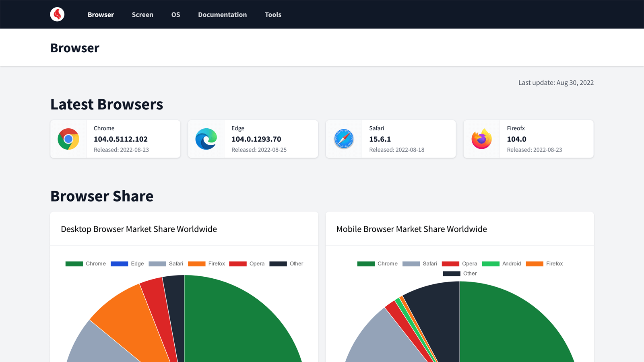Hide Firefox in the desktop chart legend
Screen dimensions: 644x362
point(206,264)
